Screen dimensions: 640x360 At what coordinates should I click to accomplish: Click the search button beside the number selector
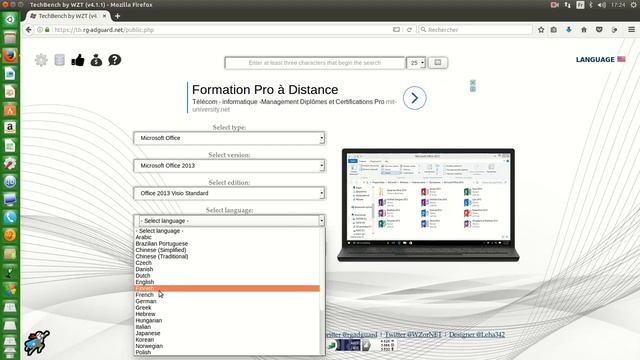[438, 63]
